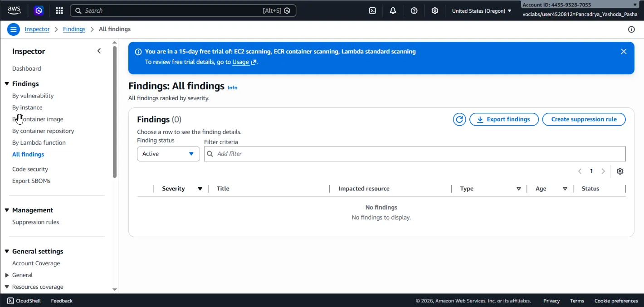
Task: Open the notifications bell
Action: pos(393,10)
